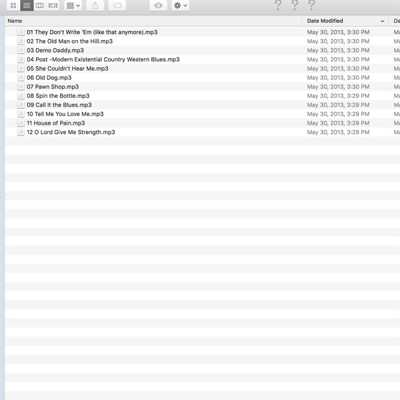Click the last question mark toolbar icon
This screenshot has height=400, width=400.
311,5
